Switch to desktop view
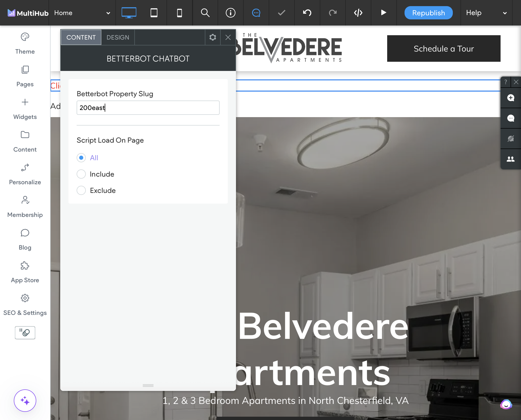Viewport: 521px width, 420px height. tap(129, 13)
